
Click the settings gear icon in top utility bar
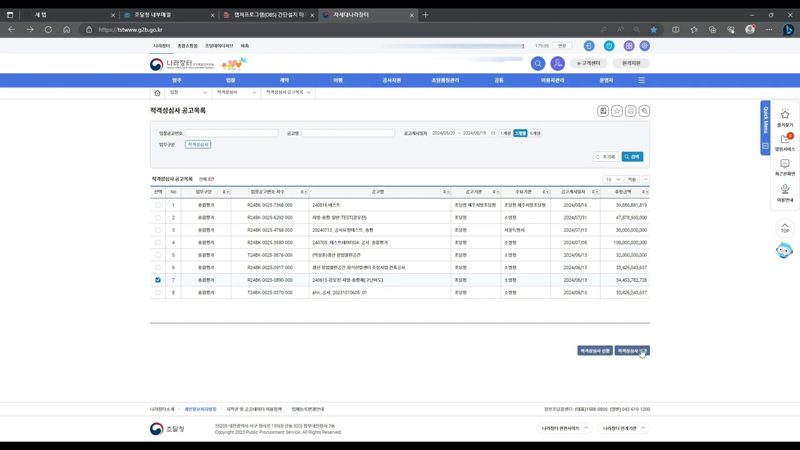point(645,46)
